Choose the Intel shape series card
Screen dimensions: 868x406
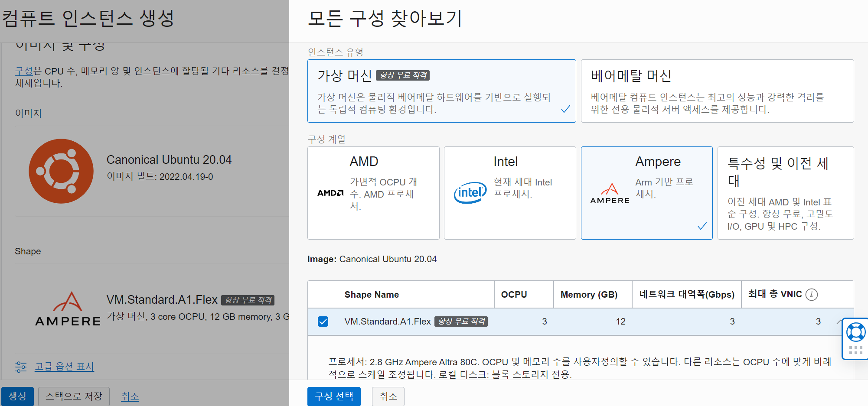coord(510,193)
